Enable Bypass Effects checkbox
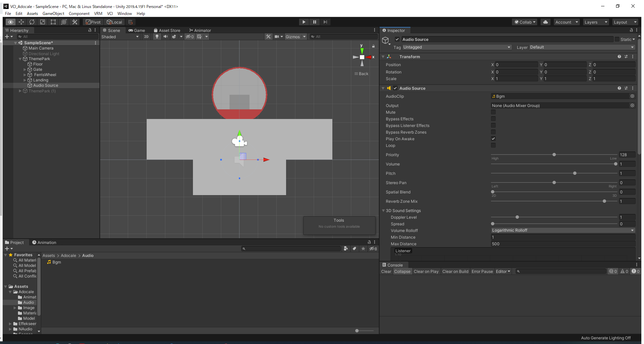644x344 pixels. pyautogui.click(x=493, y=119)
